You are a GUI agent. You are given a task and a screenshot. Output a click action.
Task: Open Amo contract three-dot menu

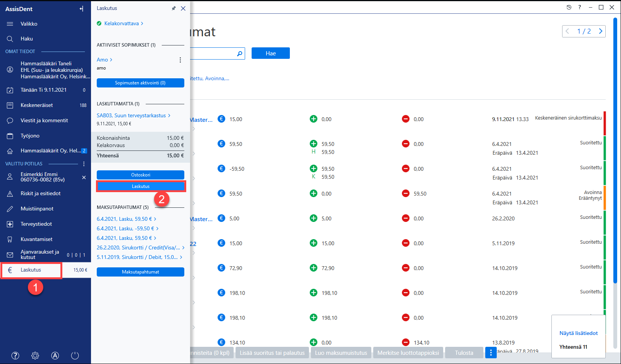180,60
